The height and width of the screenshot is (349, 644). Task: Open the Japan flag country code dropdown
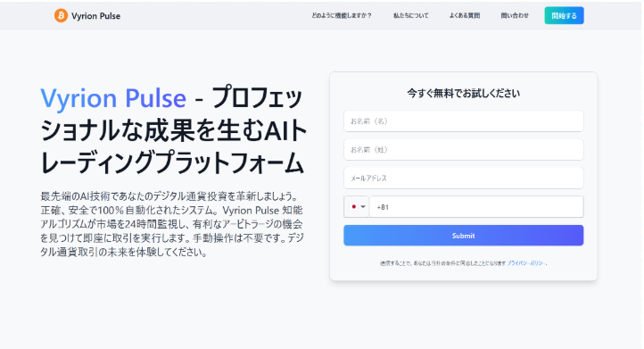(357, 207)
